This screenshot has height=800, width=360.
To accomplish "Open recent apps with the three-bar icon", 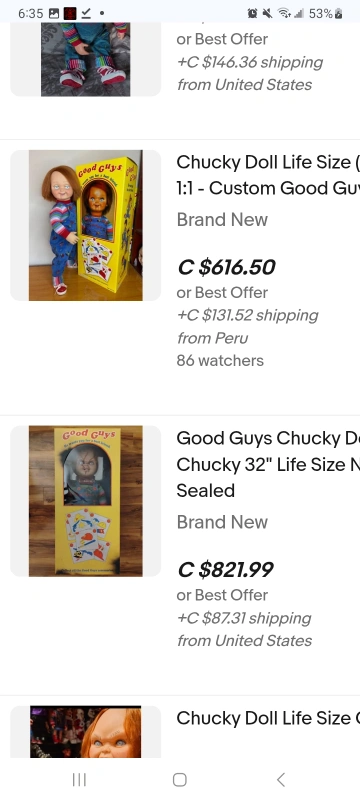I will pos(79,779).
